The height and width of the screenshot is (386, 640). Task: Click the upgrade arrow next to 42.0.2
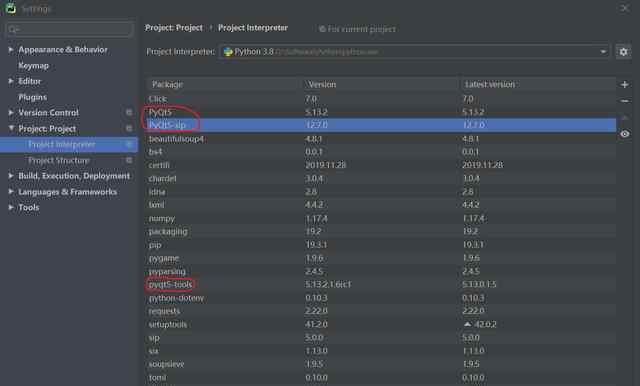[x=467, y=324]
